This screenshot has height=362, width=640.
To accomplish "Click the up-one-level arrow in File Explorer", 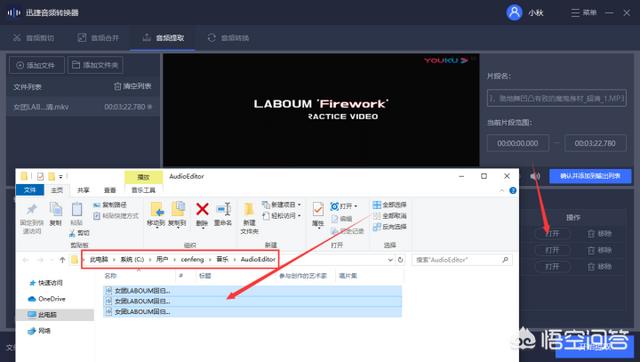I will pos(62,260).
